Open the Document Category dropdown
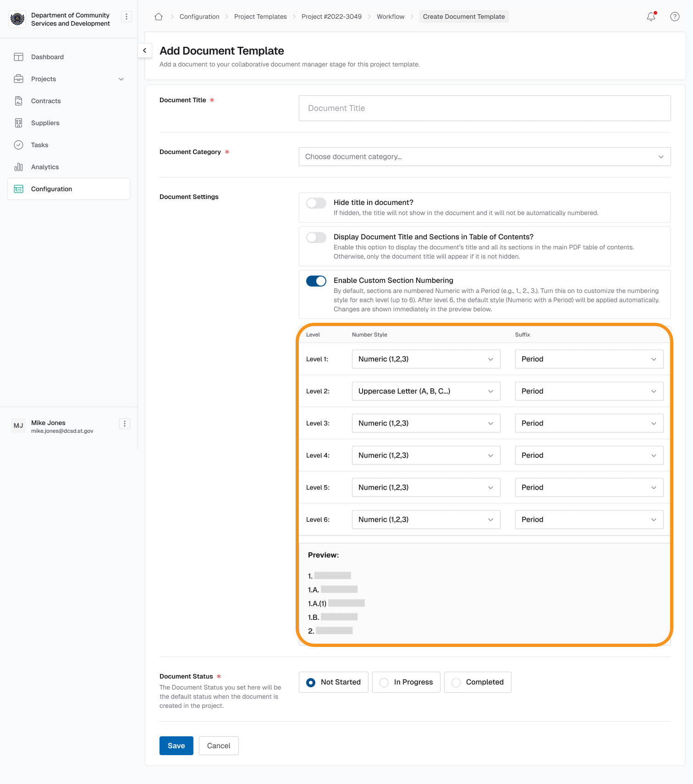Viewport: 693px width, 784px height. coord(484,157)
